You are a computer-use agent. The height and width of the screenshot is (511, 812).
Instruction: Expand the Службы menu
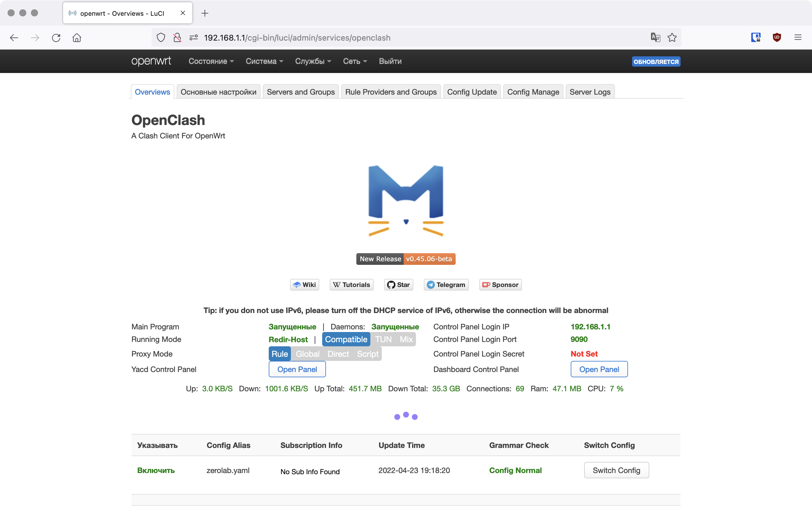(313, 61)
